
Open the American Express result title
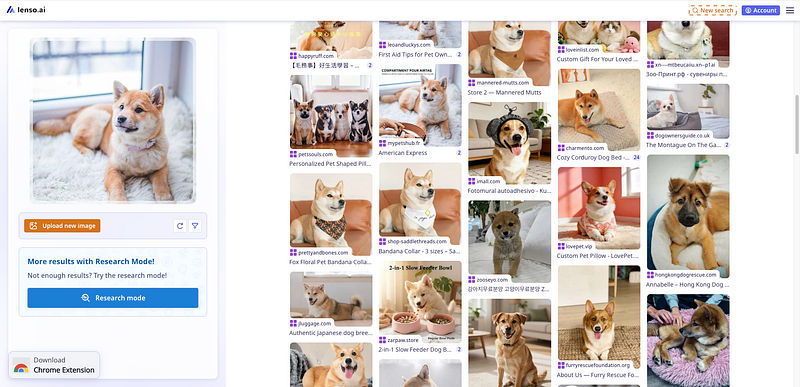click(x=403, y=153)
